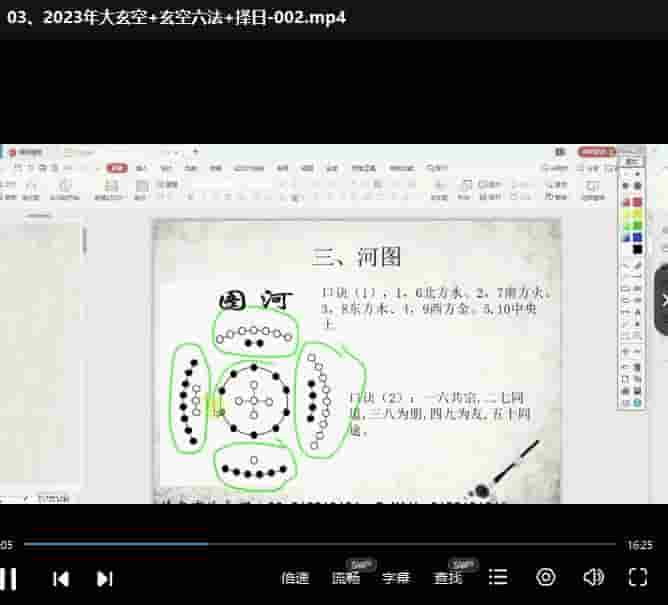This screenshot has height=605, width=668.
Task: Click the 查找 search button
Action: [447, 578]
